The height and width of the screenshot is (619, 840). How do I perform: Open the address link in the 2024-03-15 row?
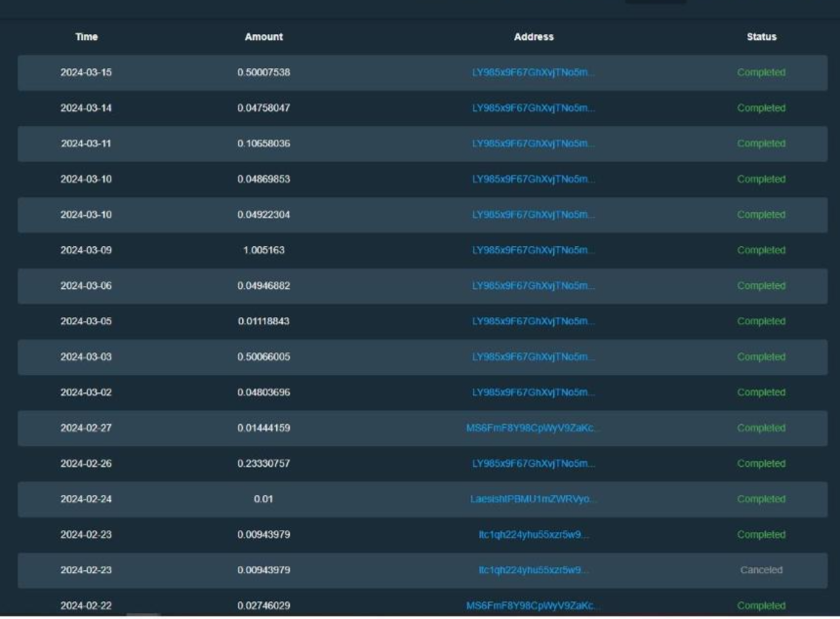[x=533, y=72]
